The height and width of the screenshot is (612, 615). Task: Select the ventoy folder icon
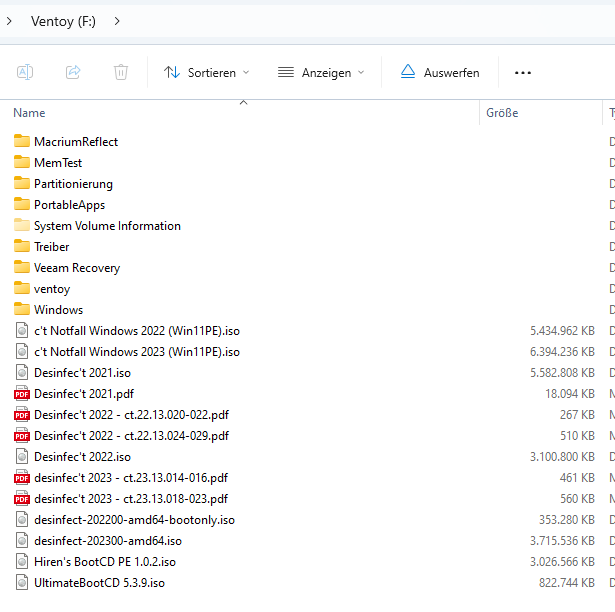22,288
